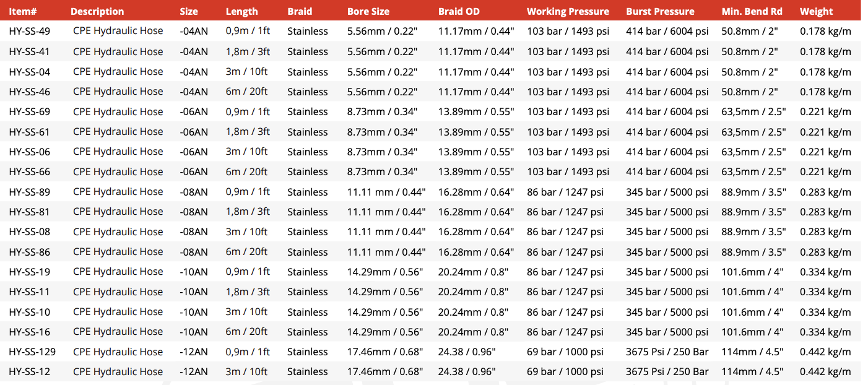
Task: Select item number HY-SS-49
Action: click(x=30, y=31)
